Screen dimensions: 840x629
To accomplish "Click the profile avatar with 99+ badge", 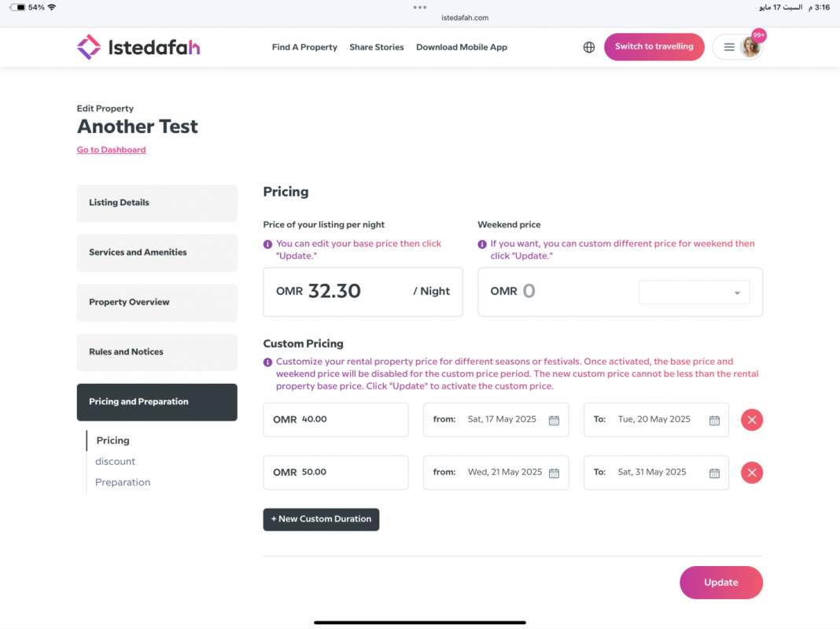I will (x=750, y=47).
